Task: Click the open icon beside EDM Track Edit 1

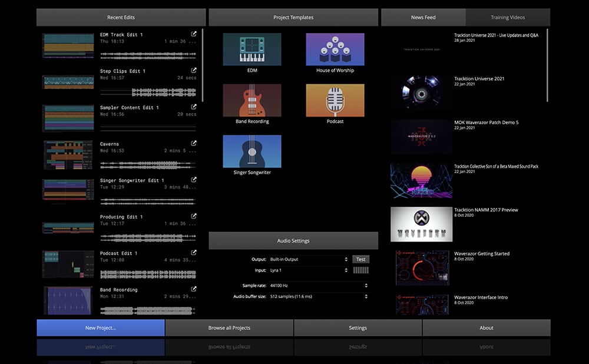Action: click(x=194, y=34)
